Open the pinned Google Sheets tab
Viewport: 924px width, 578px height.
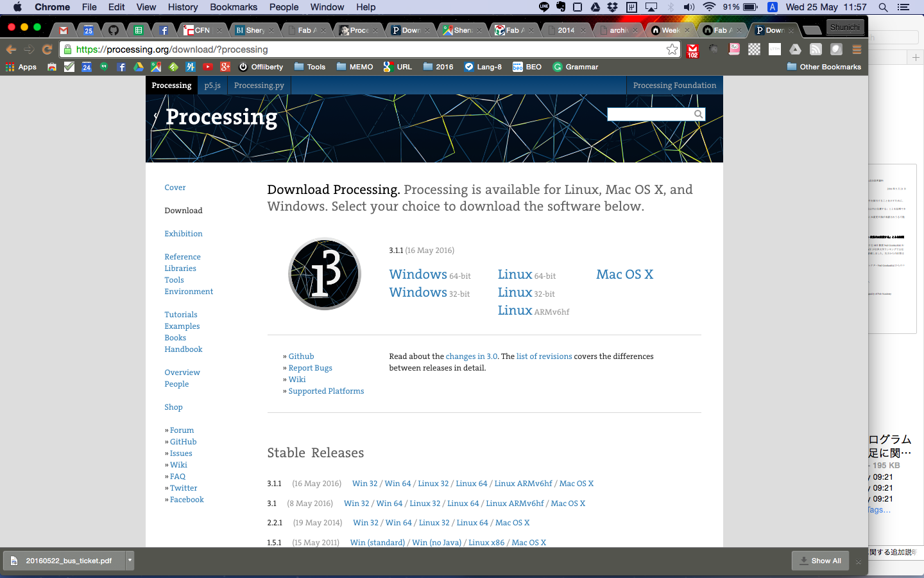[138, 30]
